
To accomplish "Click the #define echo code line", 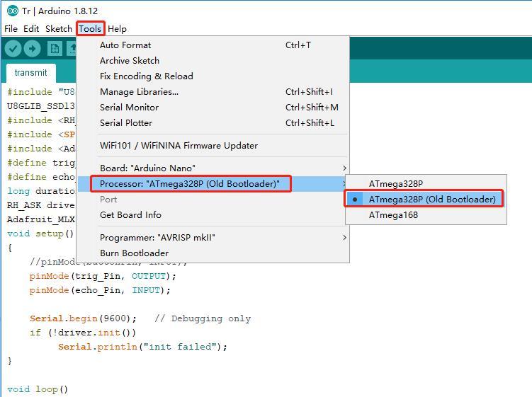I will 41,177.
